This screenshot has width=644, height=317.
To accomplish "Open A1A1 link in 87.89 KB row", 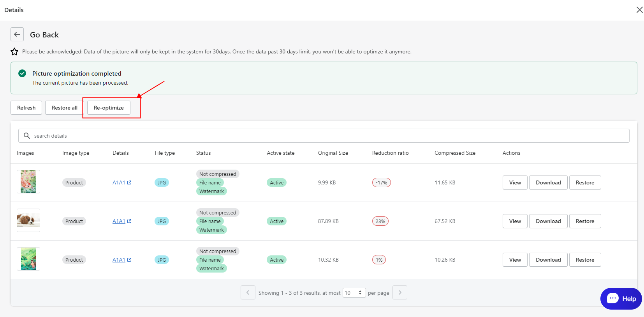I will click(x=119, y=221).
